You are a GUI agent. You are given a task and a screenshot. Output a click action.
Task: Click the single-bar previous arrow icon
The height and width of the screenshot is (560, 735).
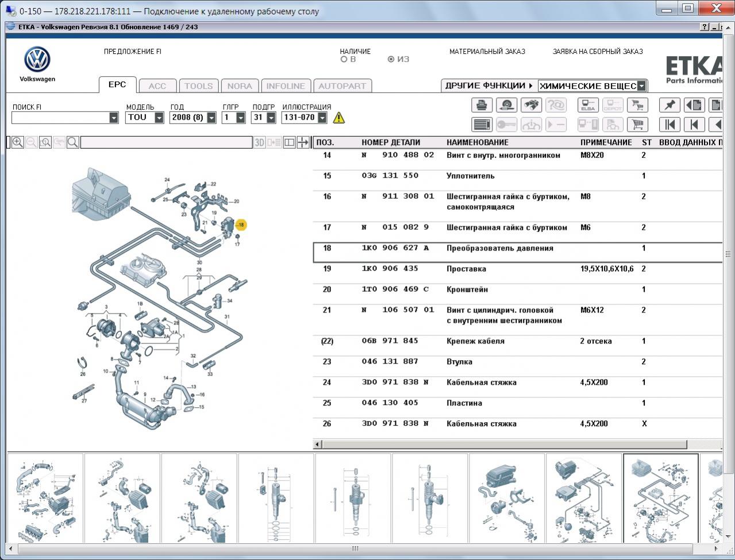point(694,125)
